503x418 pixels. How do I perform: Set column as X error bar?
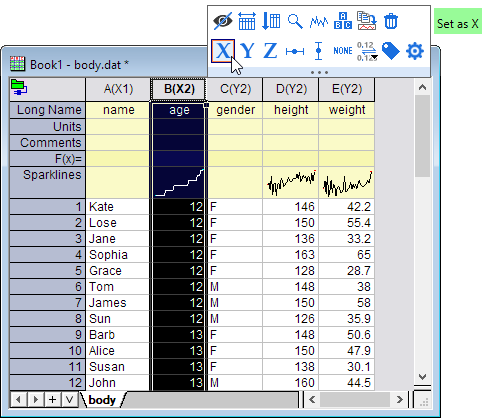pos(295,51)
